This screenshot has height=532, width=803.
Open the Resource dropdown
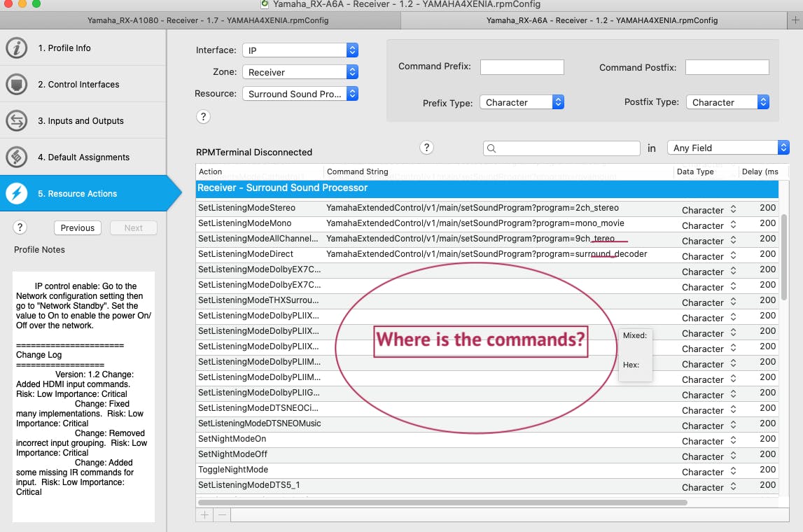[300, 94]
